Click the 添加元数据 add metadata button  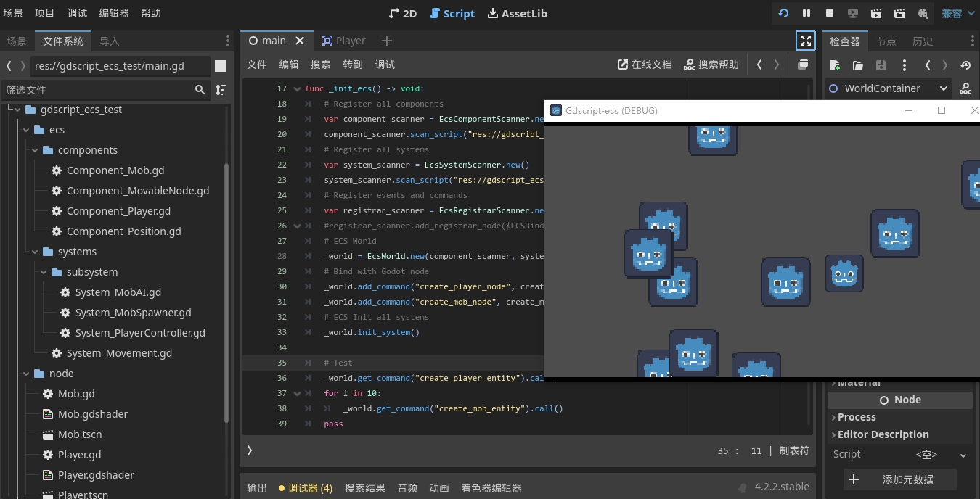click(900, 479)
